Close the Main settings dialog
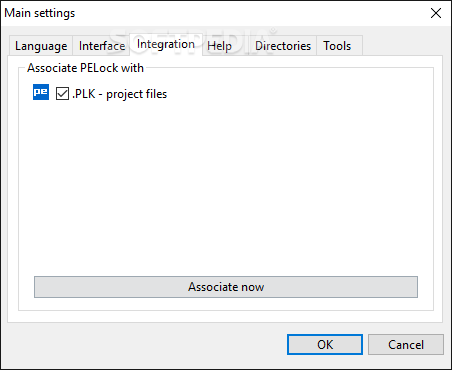 tap(436, 13)
